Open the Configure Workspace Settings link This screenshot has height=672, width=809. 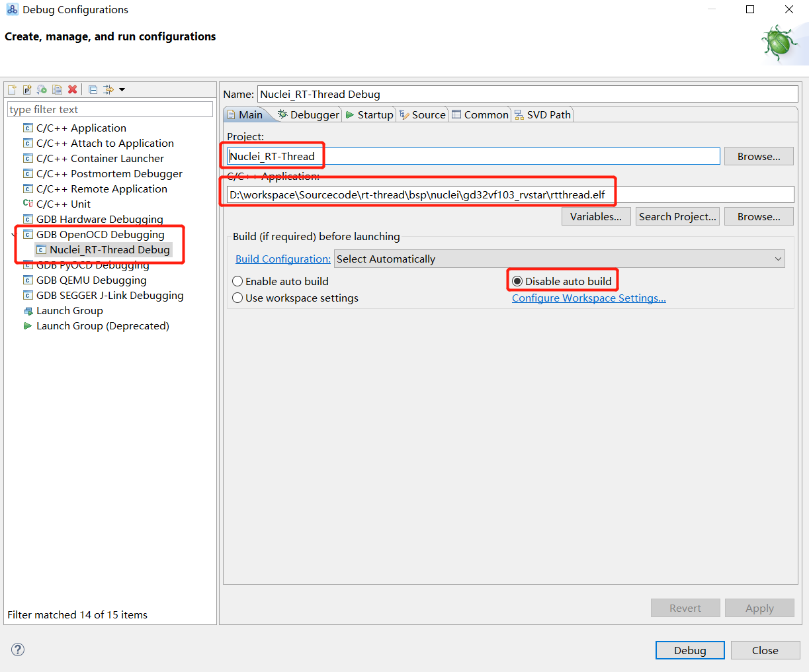[589, 298]
